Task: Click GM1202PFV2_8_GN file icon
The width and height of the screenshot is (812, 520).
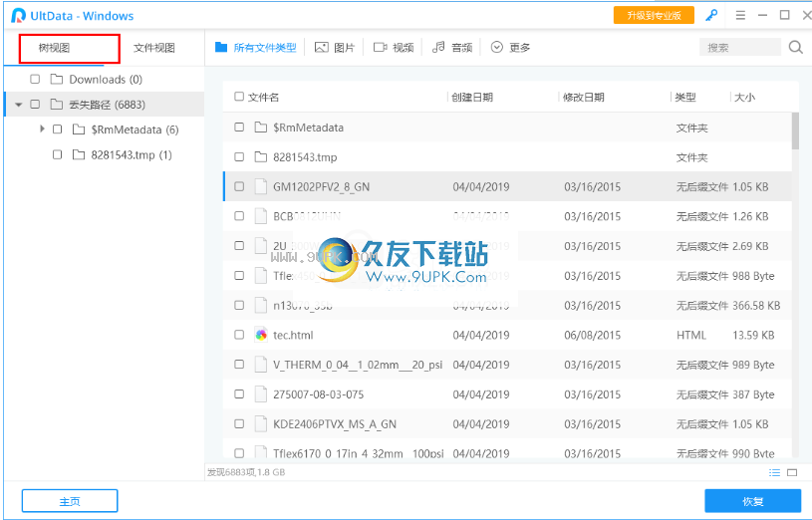Action: pyautogui.click(x=261, y=187)
